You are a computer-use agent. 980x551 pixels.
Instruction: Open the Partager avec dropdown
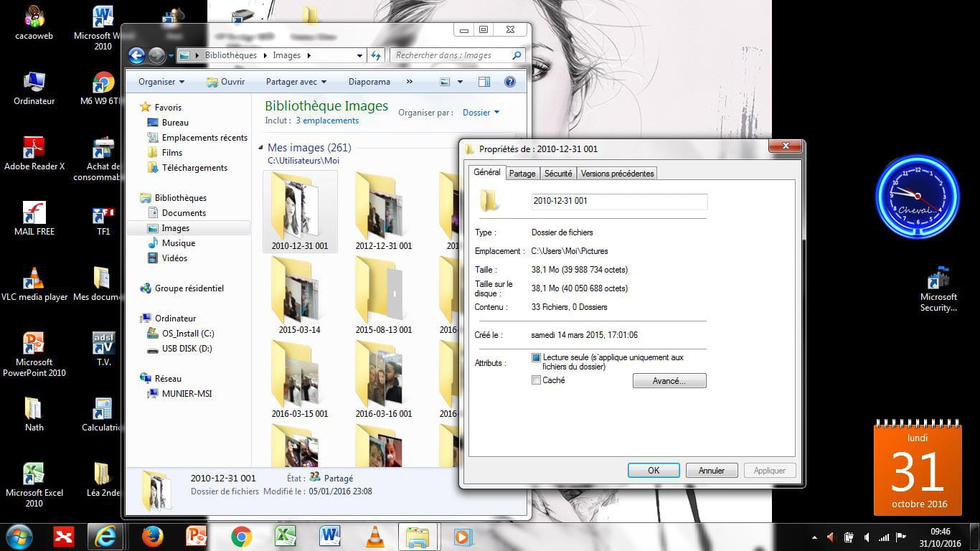click(x=296, y=82)
